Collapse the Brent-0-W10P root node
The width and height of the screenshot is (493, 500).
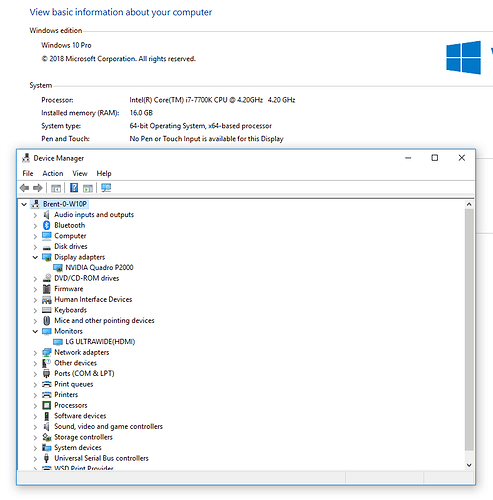[x=24, y=204]
